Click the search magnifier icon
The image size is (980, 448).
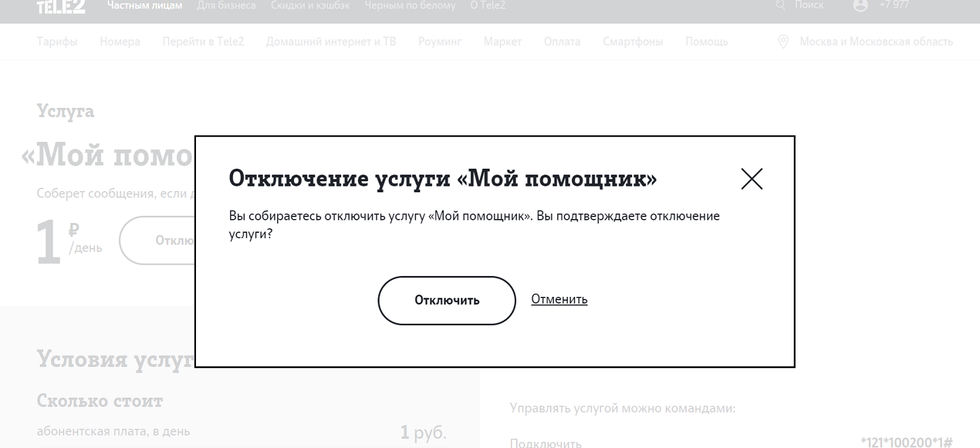coord(780,5)
